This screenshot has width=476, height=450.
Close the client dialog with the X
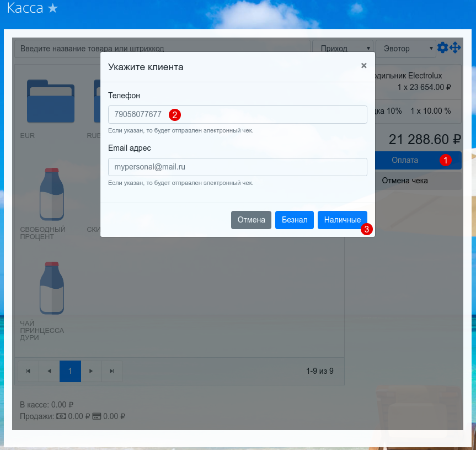(363, 65)
